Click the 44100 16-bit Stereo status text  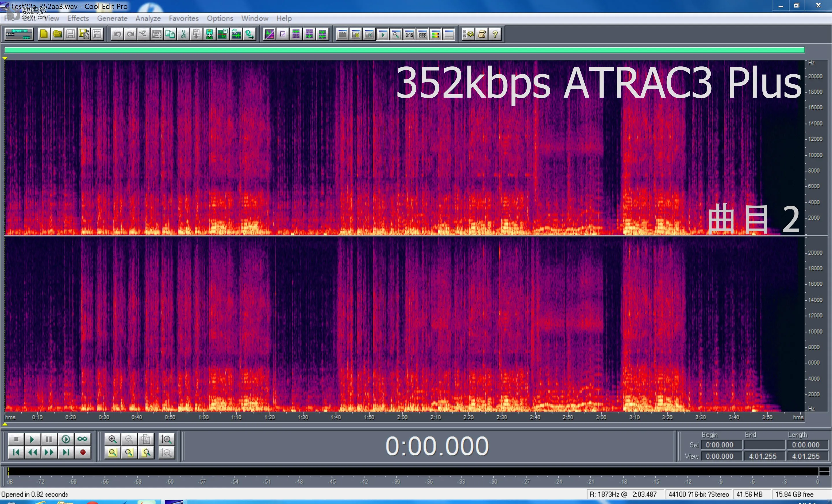pos(699,494)
